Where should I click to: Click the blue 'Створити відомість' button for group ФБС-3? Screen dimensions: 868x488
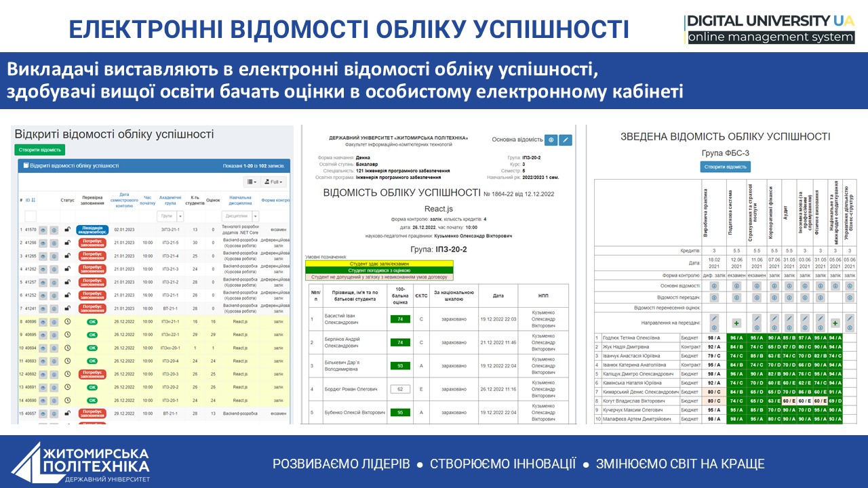[725, 167]
